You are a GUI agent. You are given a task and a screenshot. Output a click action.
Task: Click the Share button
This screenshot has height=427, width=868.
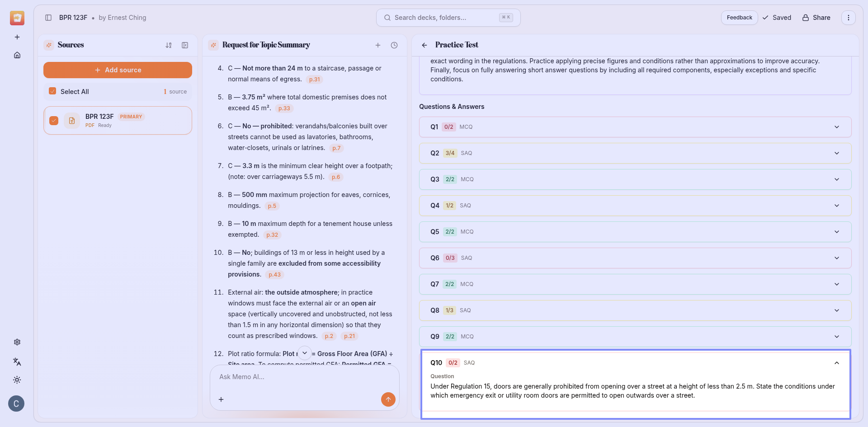[816, 18]
